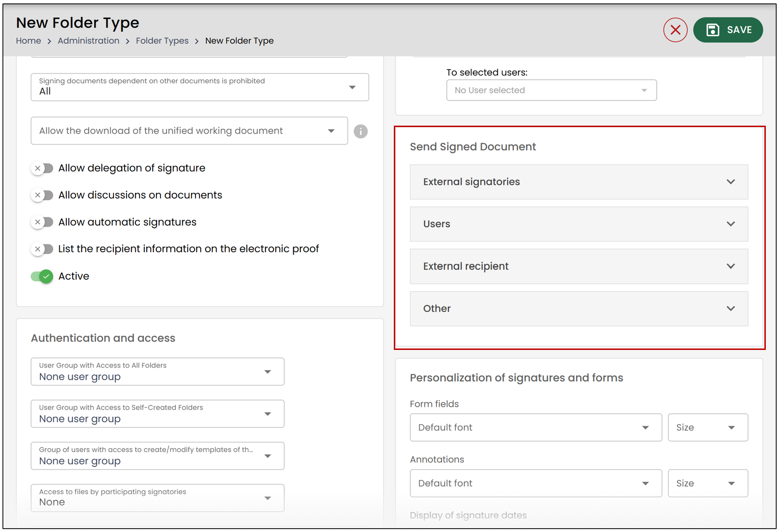781x532 pixels.
Task: Click the SAVE button
Action: click(x=728, y=30)
